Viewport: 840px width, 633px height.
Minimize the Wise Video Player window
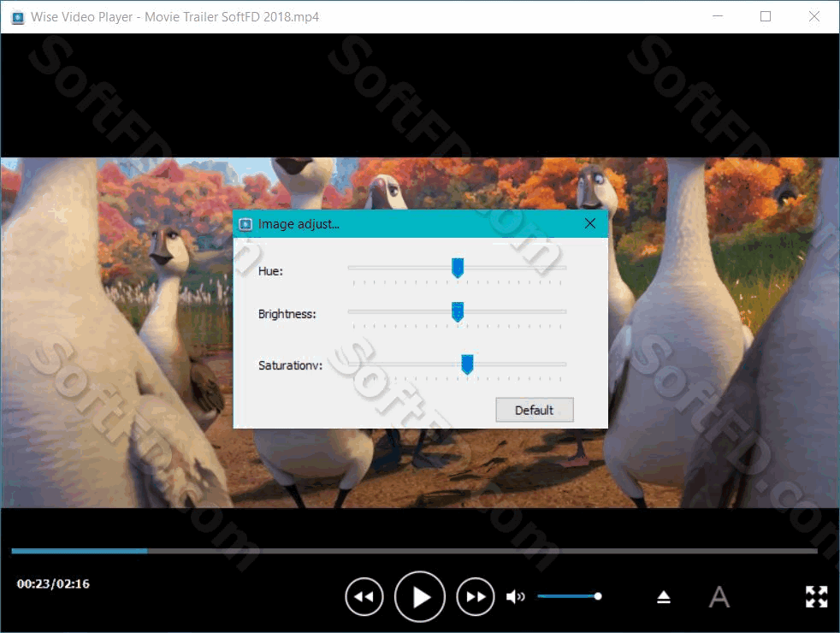tap(718, 16)
